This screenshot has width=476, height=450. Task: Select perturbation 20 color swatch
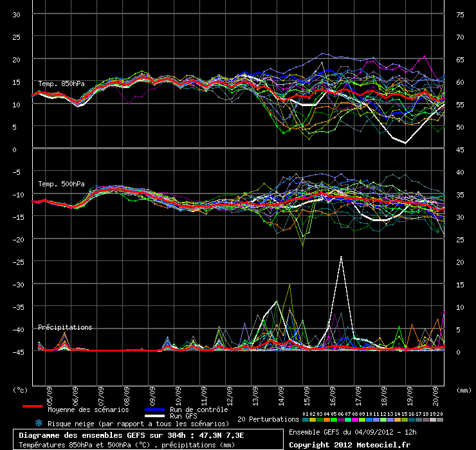(440, 419)
